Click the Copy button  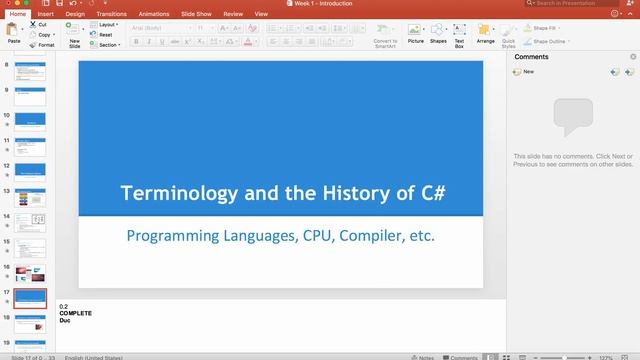(40, 35)
